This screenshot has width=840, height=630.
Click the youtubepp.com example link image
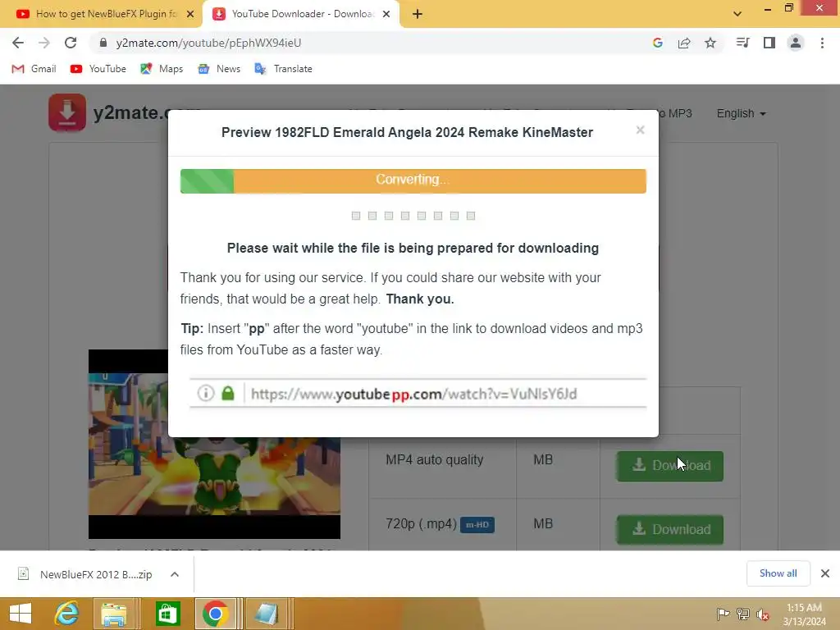click(418, 393)
